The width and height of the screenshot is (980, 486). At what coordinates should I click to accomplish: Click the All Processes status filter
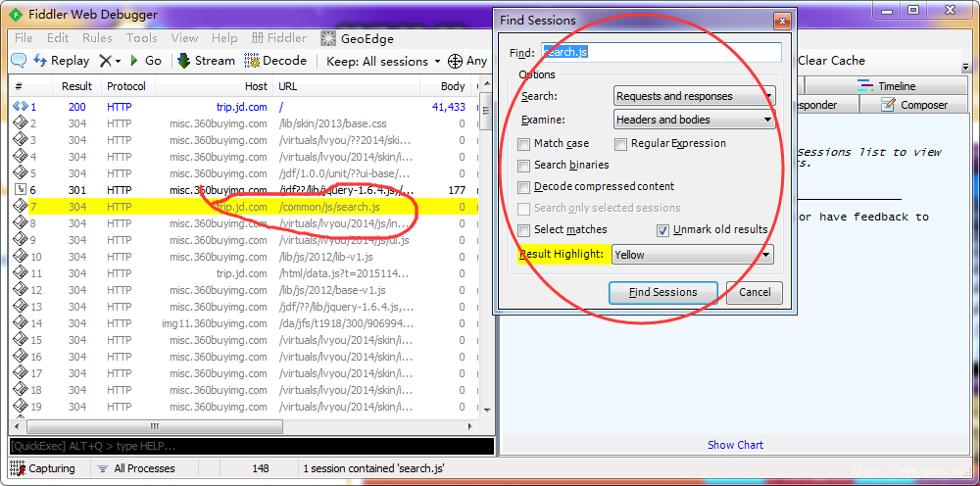136,468
